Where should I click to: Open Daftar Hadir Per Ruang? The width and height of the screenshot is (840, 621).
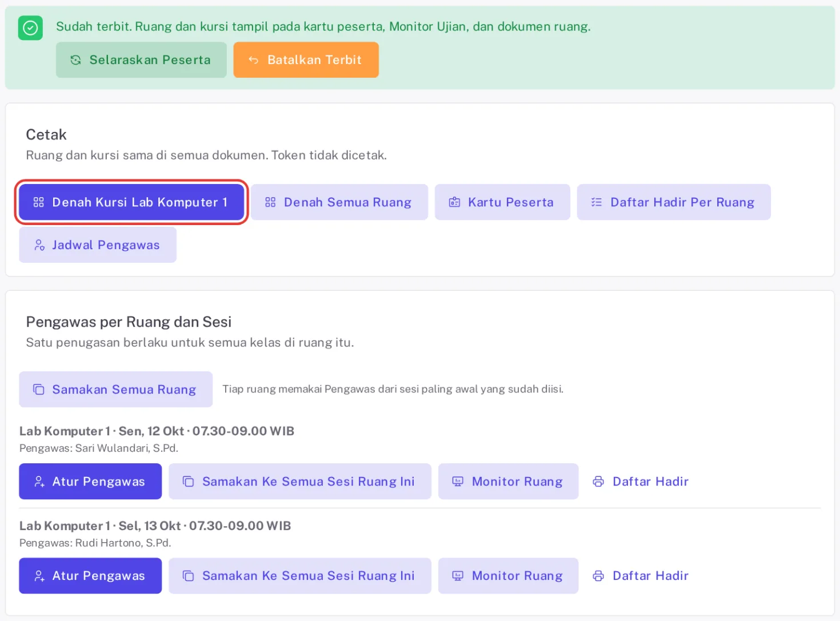pyautogui.click(x=674, y=202)
